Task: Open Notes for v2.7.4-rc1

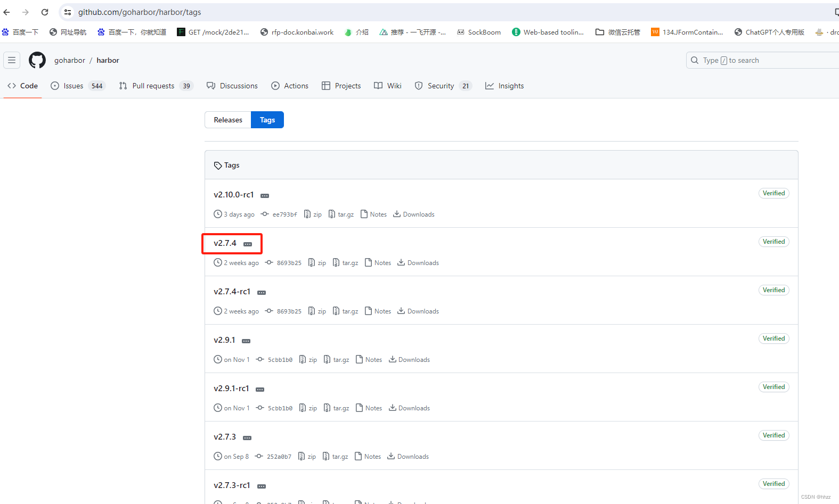Action: pyautogui.click(x=378, y=311)
